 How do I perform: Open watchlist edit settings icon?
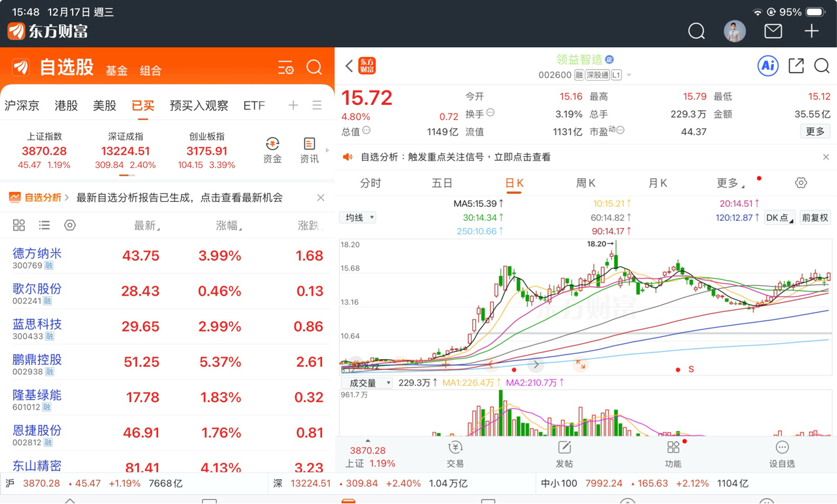coord(285,68)
